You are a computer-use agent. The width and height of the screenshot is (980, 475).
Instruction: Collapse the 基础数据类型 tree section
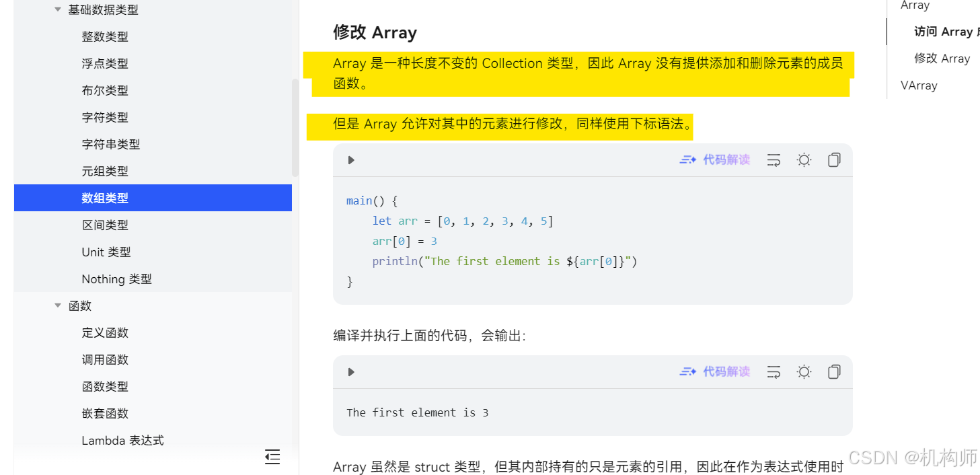click(x=57, y=9)
